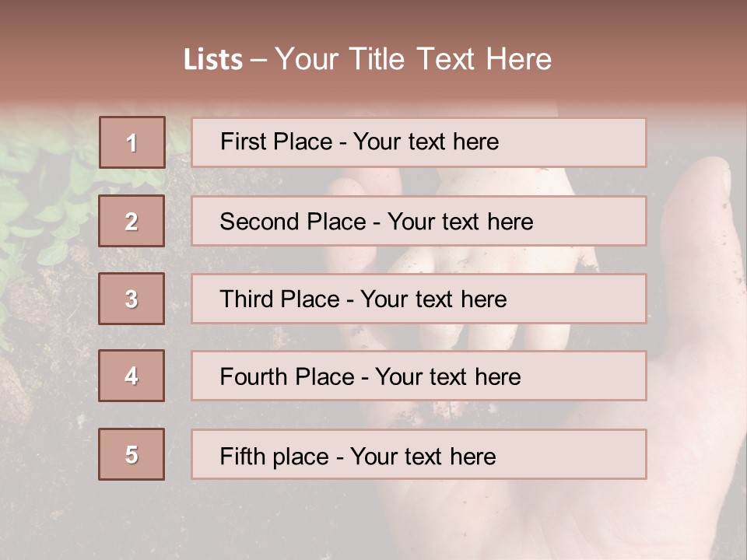The width and height of the screenshot is (747, 560).
Task: Choose the number 5 square
Action: 132,454
